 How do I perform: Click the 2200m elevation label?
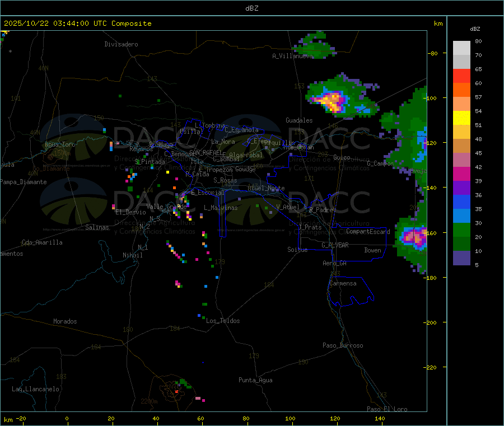pos(149,401)
